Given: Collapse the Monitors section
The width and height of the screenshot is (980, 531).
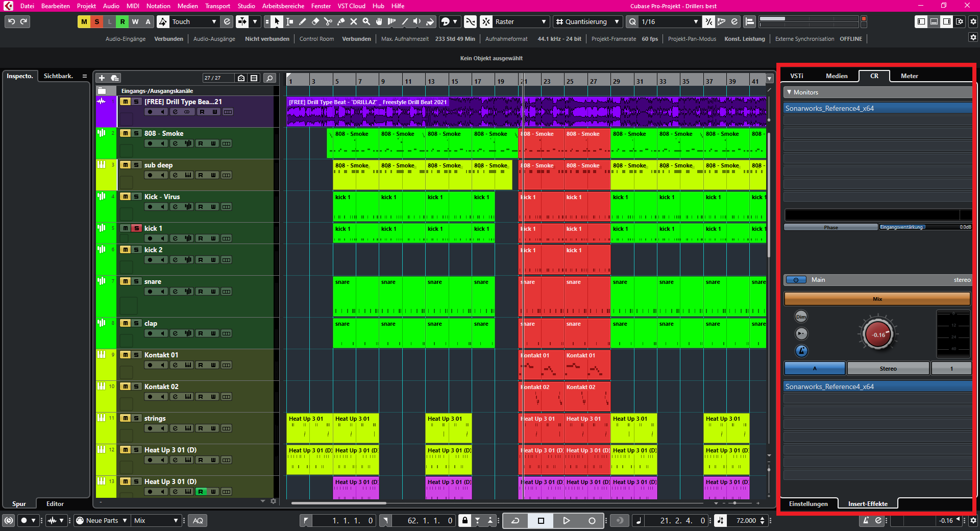Looking at the screenshot, I should tap(790, 92).
